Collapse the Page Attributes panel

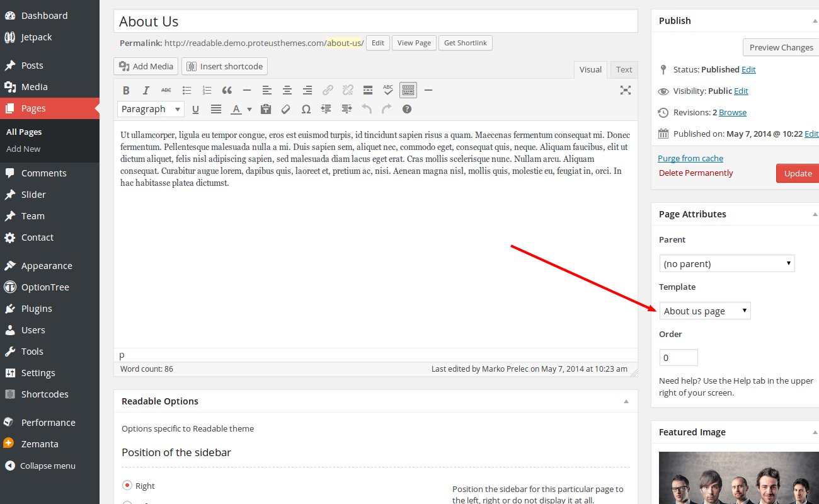815,214
